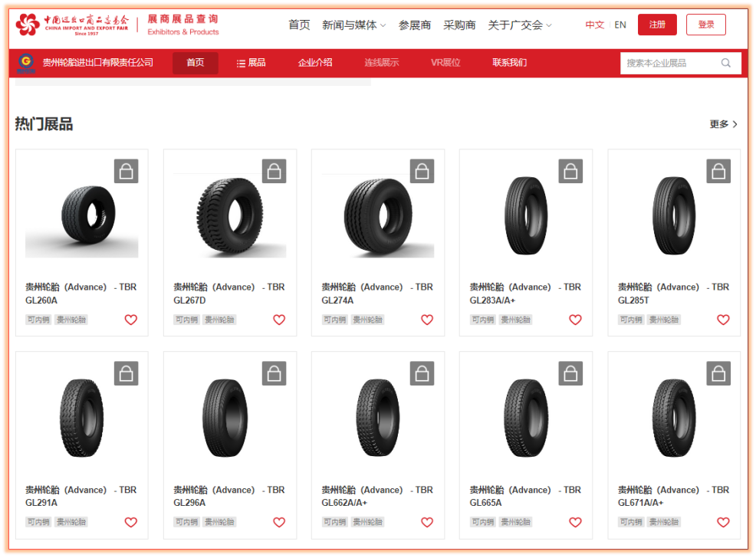Image resolution: width=756 pixels, height=558 pixels.
Task: Open the GL260A tire thumbnail
Action: point(82,216)
